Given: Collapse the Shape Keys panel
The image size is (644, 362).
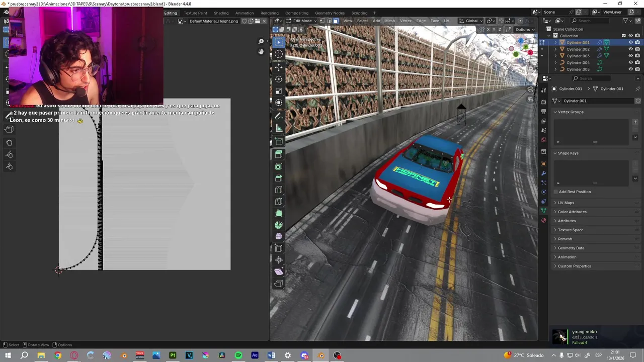Looking at the screenshot, I should click(x=555, y=153).
